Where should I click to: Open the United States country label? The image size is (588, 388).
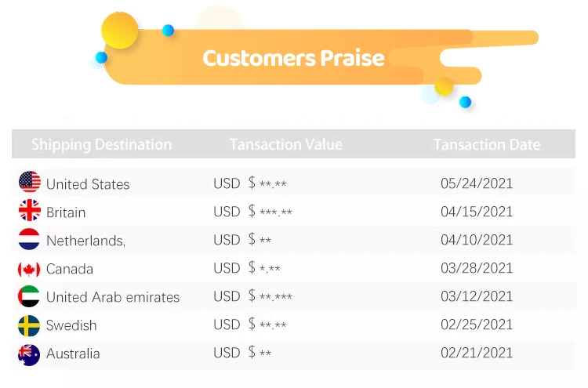point(88,184)
